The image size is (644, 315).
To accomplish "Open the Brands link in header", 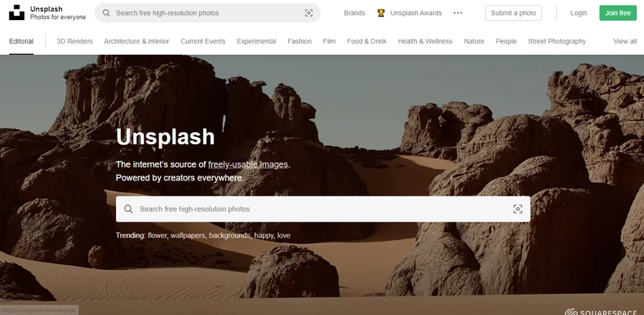I will (x=354, y=13).
